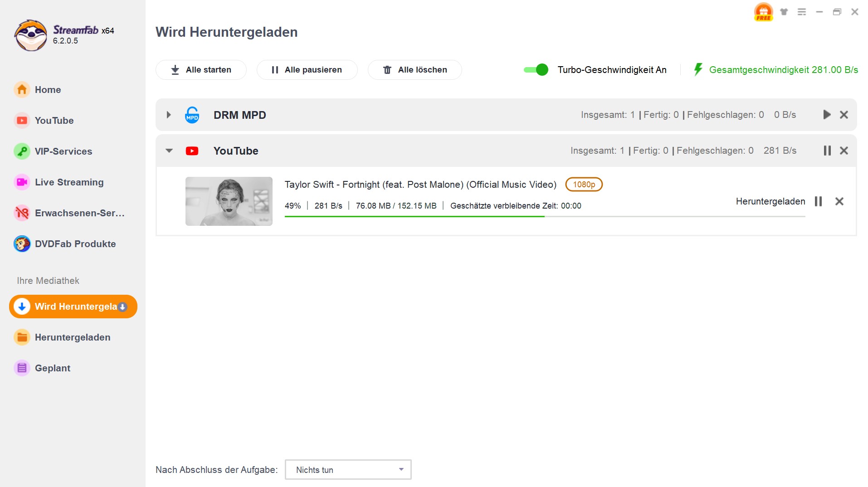Click the Alle starten button

pos(201,70)
